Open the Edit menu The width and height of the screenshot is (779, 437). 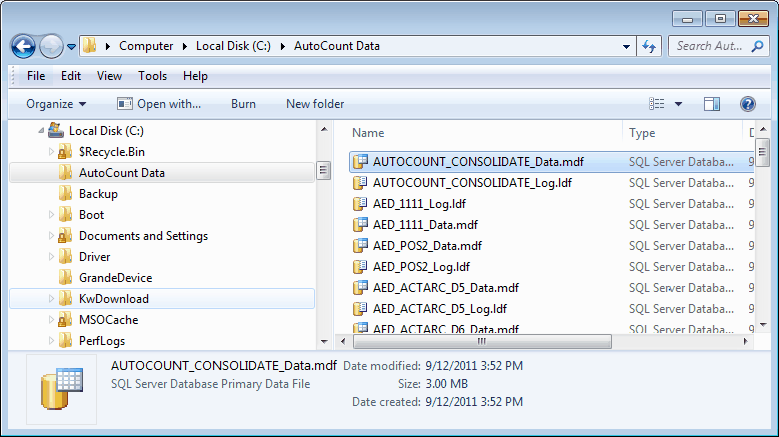click(71, 76)
